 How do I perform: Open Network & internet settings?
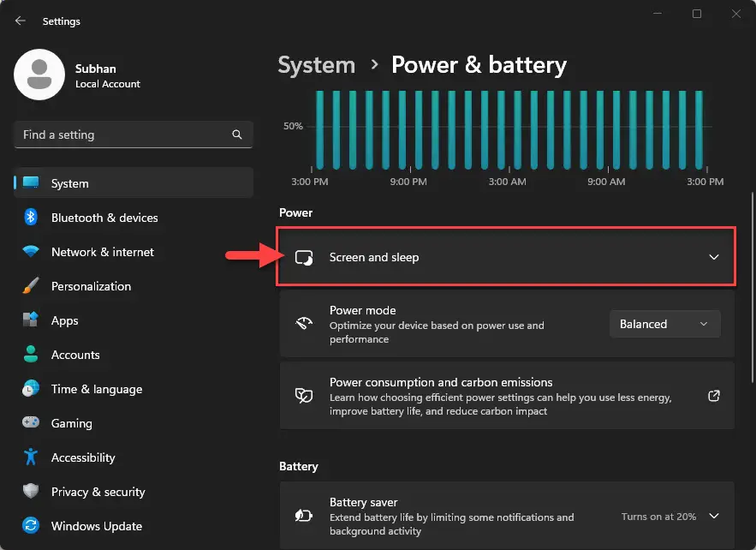click(x=134, y=252)
